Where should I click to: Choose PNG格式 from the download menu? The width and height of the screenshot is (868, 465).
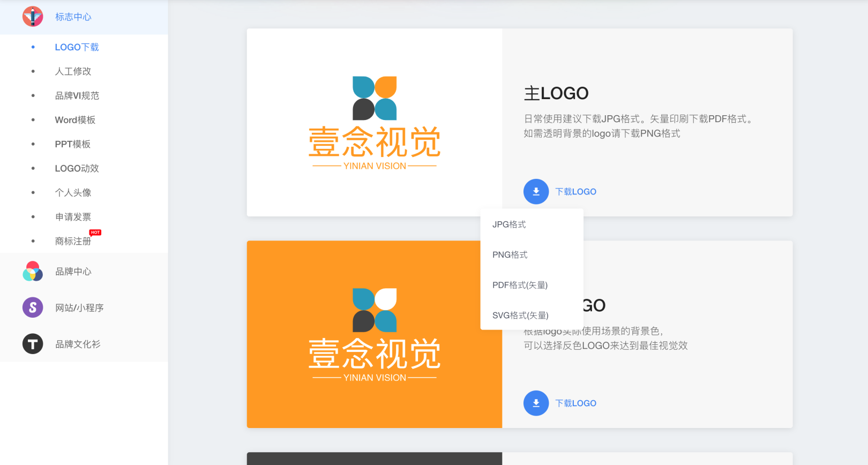click(510, 255)
